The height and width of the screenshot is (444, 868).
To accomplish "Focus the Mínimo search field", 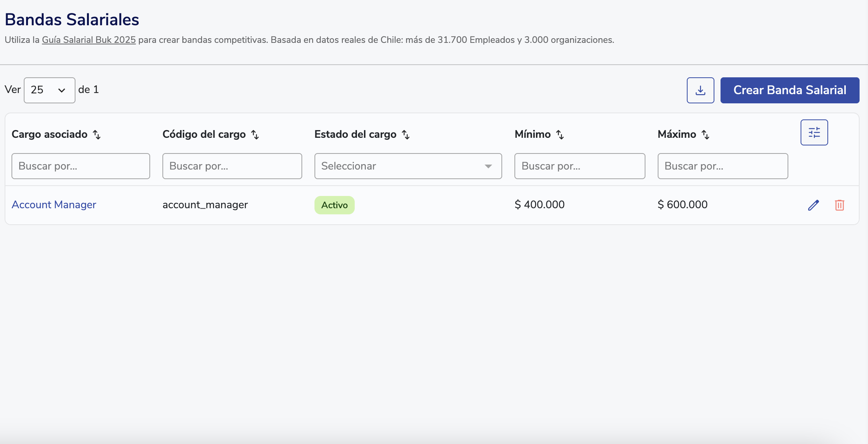I will pos(580,166).
